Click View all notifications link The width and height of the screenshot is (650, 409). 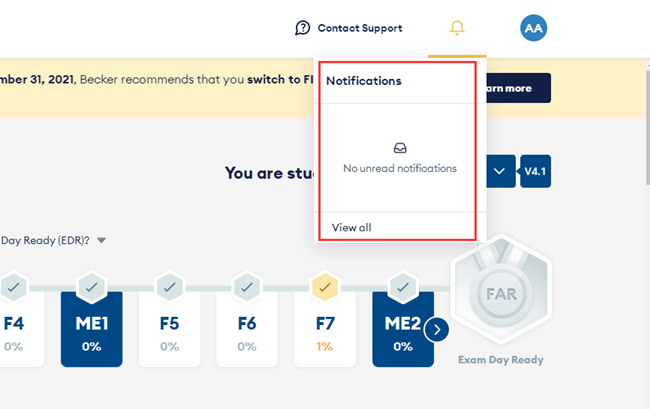(351, 228)
